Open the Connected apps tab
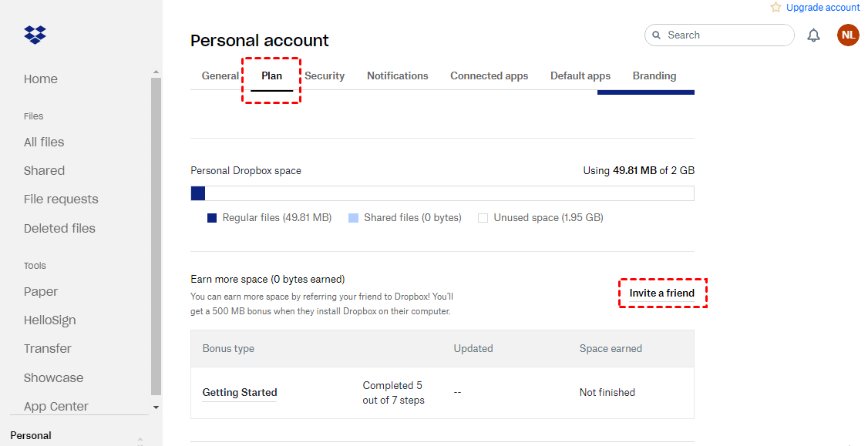 click(490, 75)
